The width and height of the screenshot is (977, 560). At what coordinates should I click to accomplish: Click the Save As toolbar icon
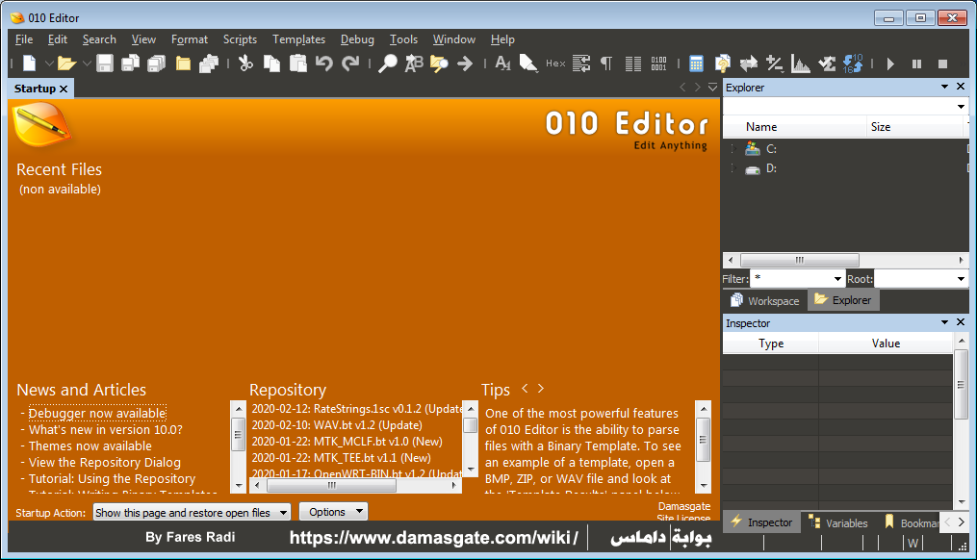coord(130,63)
